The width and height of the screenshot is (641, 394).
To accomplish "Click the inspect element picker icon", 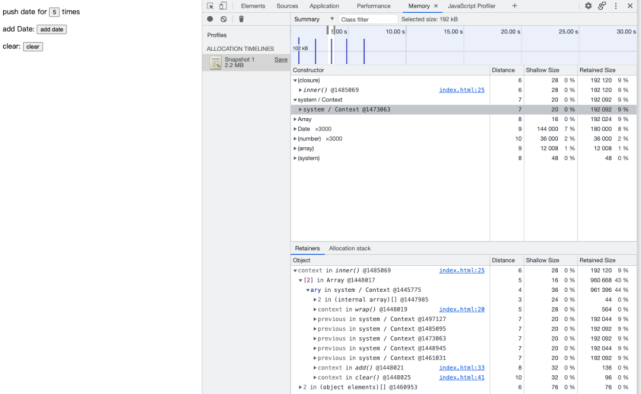I will point(210,6).
